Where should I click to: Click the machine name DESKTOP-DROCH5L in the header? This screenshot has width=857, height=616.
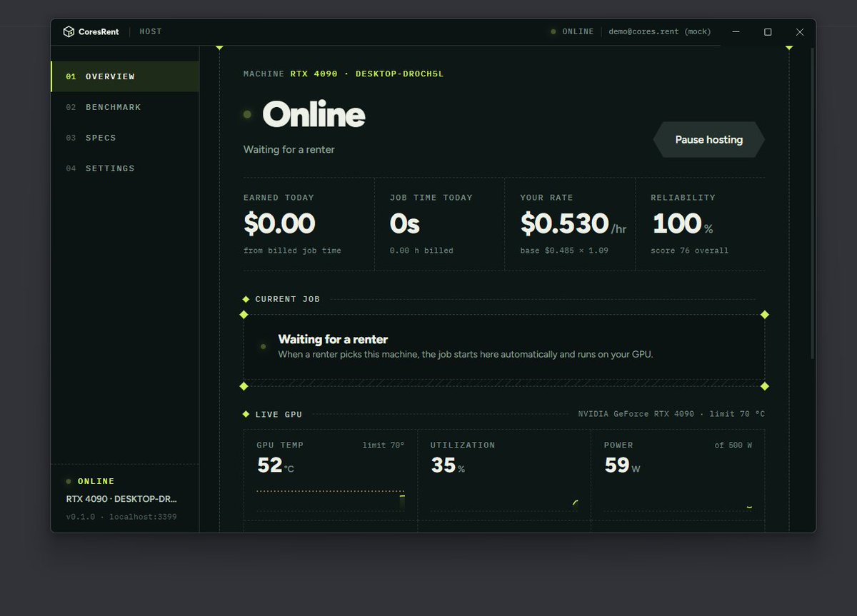click(x=399, y=74)
